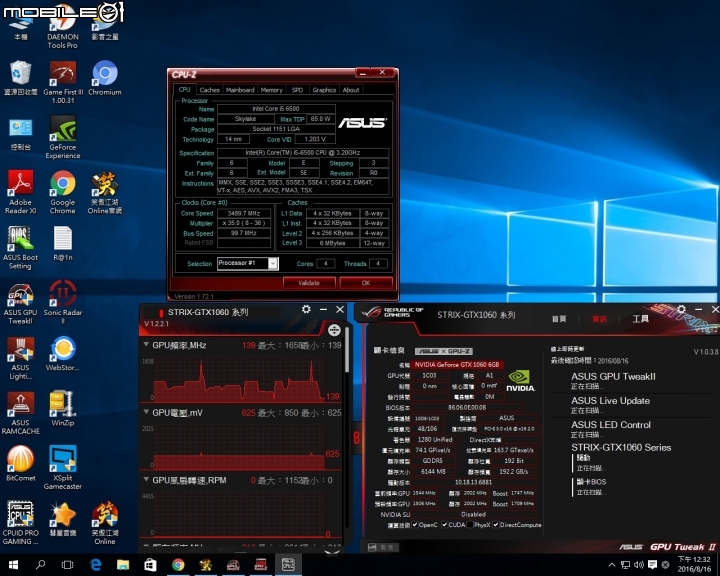Open the SPD tab in CPU-Z

(x=298, y=90)
